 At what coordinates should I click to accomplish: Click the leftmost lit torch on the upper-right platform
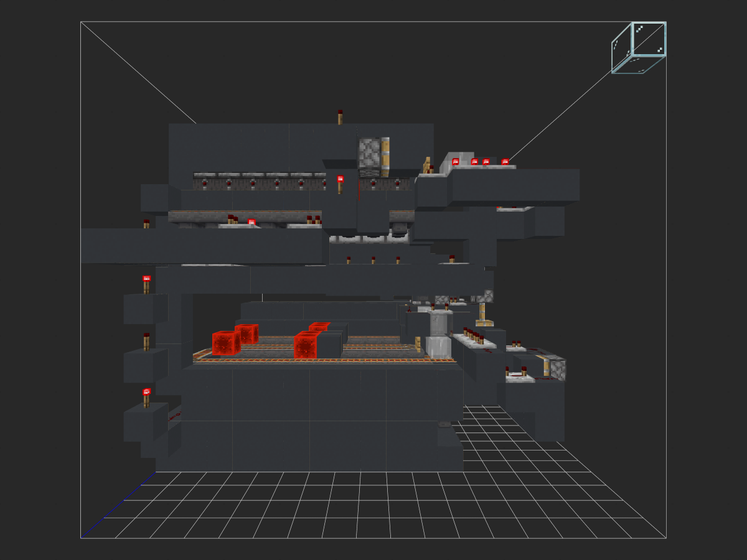456,162
